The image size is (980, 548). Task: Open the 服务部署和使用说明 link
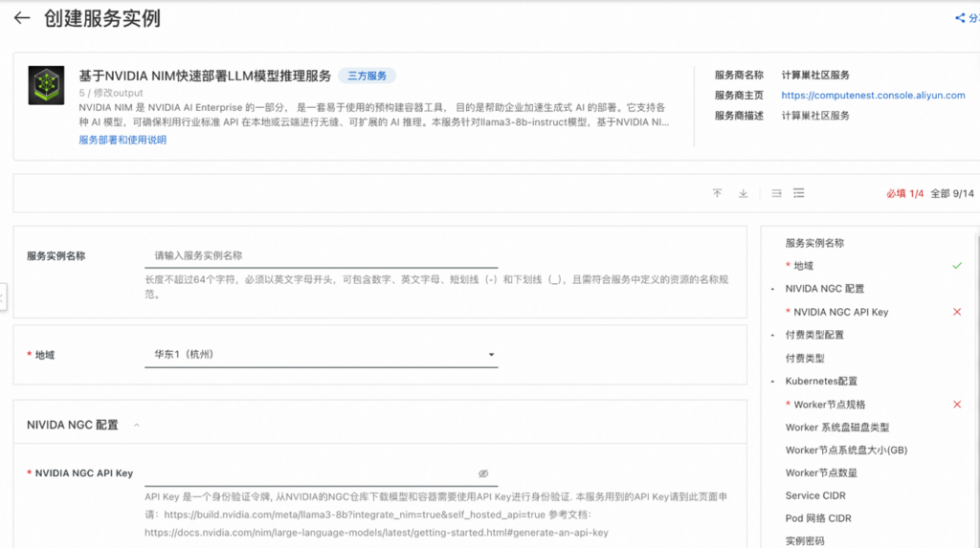pos(122,140)
